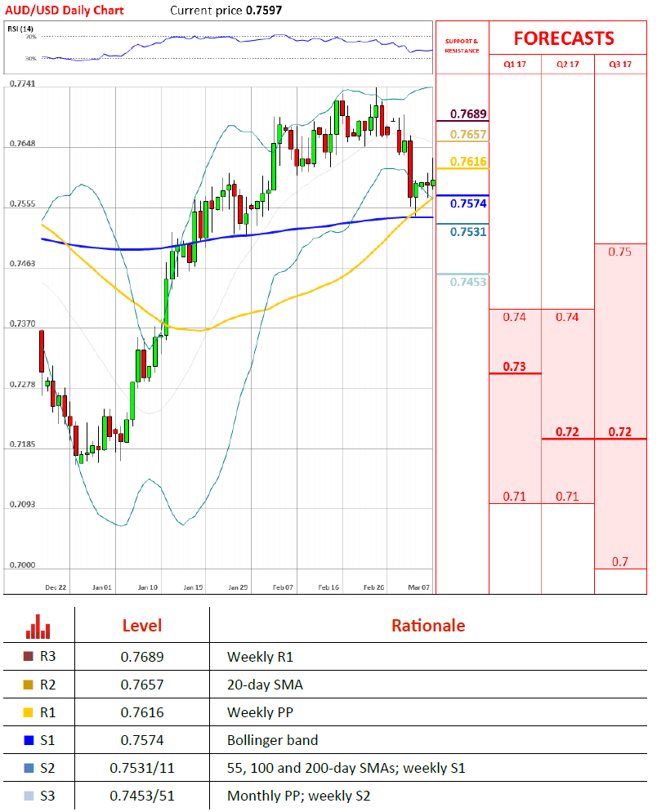Click the R1 yellow color swatch

[x=29, y=712]
